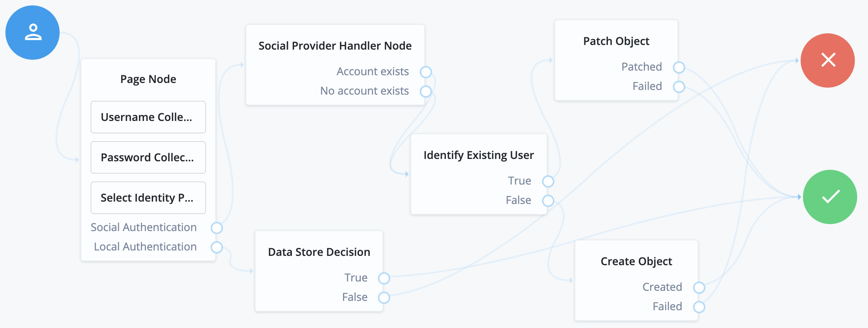Click the Password Collector element
Viewport: 868px width, 328px height.
click(148, 157)
